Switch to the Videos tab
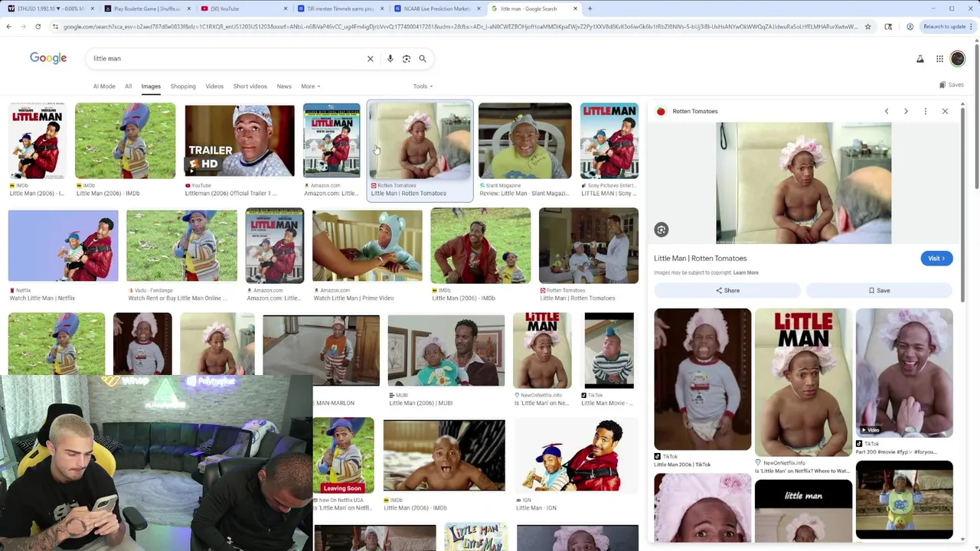The height and width of the screenshot is (551, 980). (214, 86)
